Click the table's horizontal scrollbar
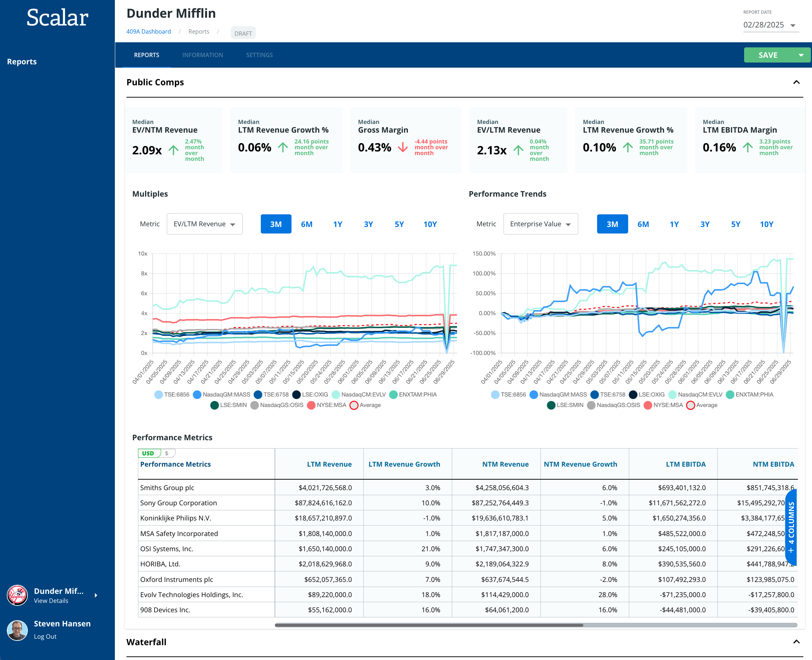Screen dimensions: 812x660 [x=429, y=625]
